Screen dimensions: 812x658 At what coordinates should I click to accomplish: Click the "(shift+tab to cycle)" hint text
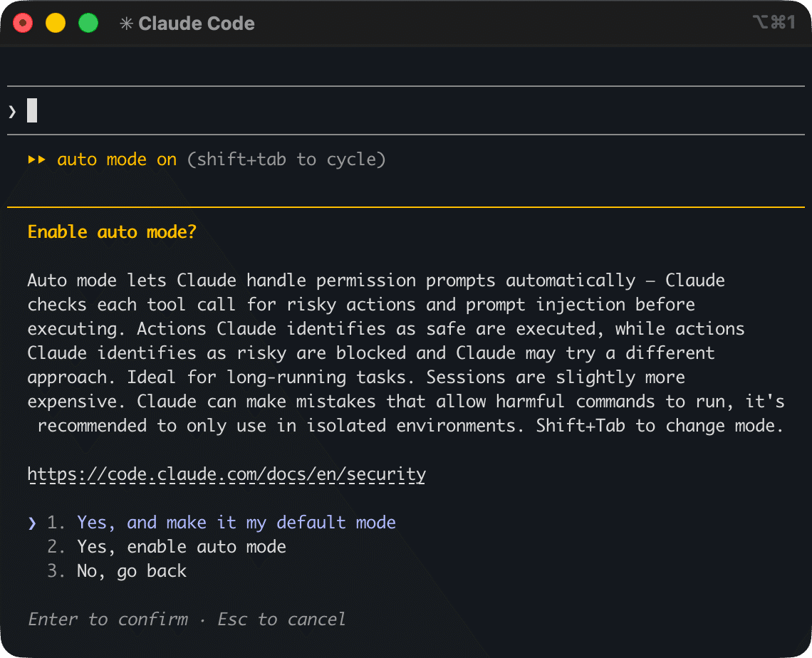pyautogui.click(x=286, y=160)
